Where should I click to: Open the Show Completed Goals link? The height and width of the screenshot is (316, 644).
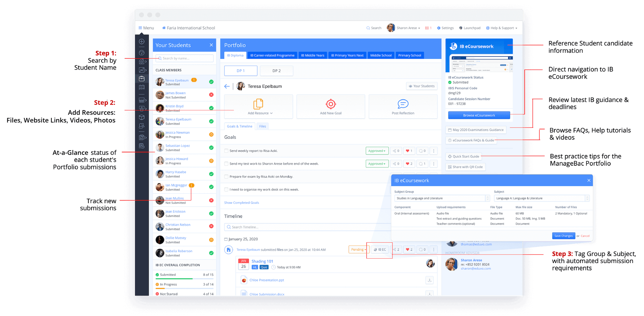click(x=241, y=203)
